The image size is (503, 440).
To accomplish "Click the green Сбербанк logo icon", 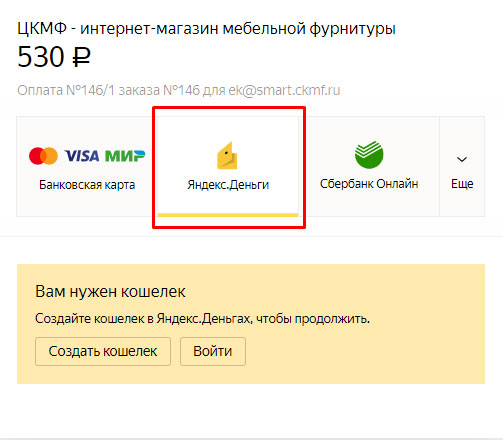I will tap(369, 154).
